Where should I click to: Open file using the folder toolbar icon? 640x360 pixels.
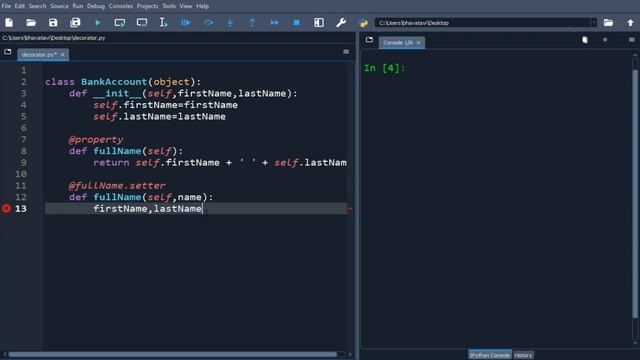(31, 23)
